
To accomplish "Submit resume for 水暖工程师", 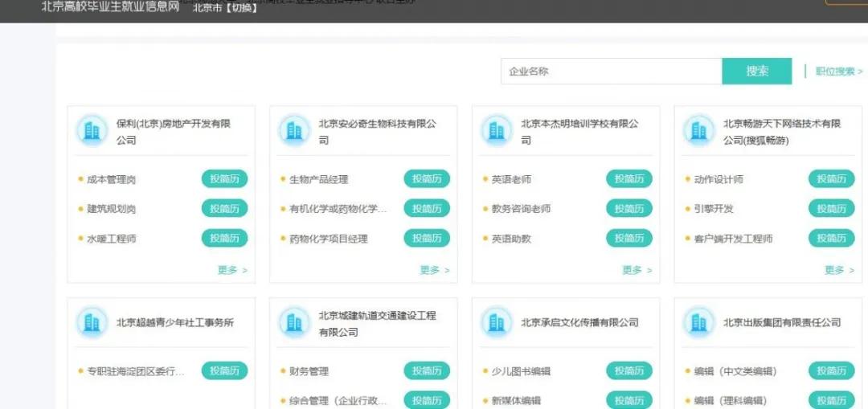I will click(224, 238).
